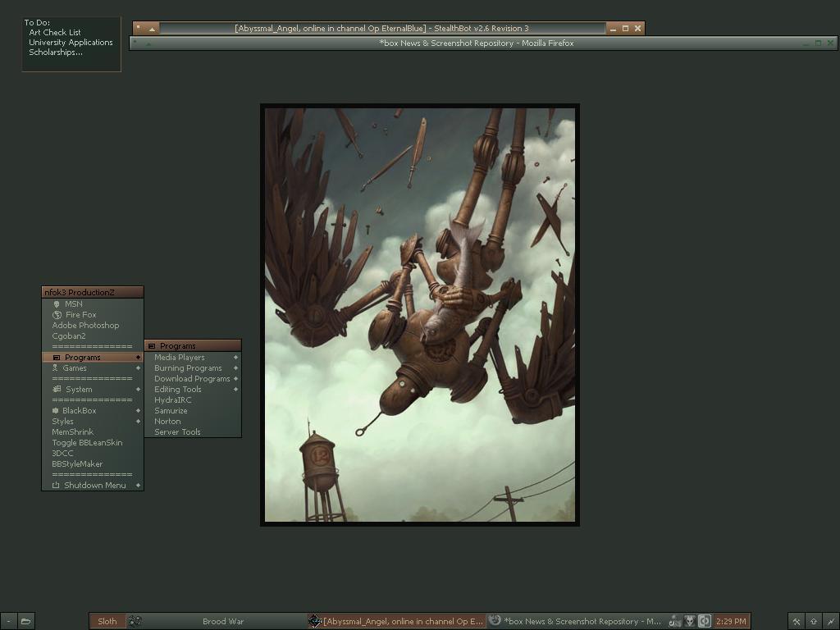Click the sticky dot on the StealthBot titlebar
Viewport: 840px width, 630px height.
[x=139, y=27]
